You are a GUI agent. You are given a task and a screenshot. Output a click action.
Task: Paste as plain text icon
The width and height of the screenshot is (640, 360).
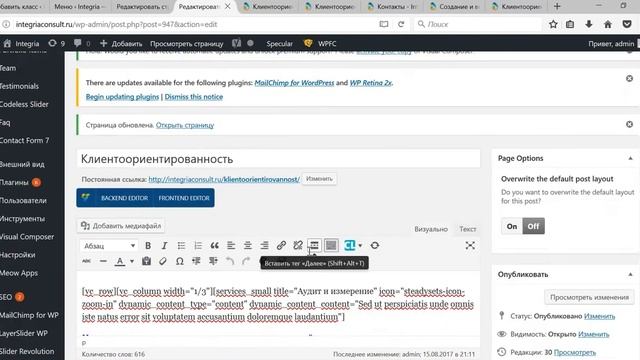[x=146, y=261]
